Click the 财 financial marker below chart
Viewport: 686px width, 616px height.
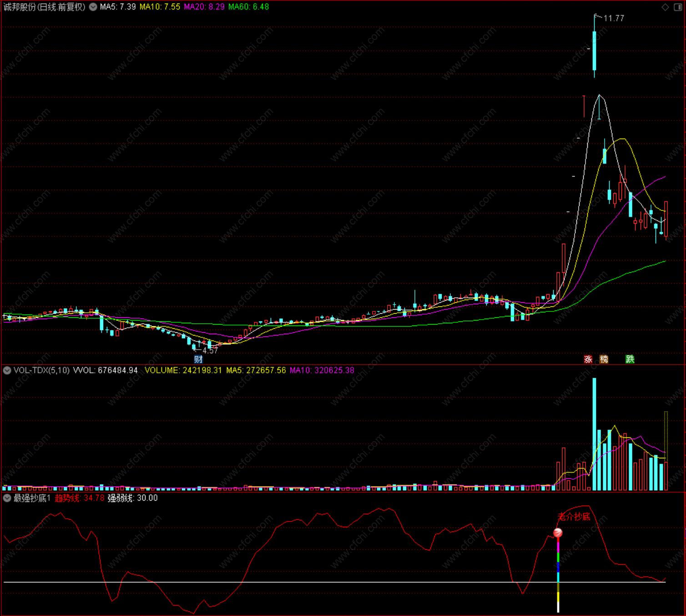pyautogui.click(x=198, y=359)
